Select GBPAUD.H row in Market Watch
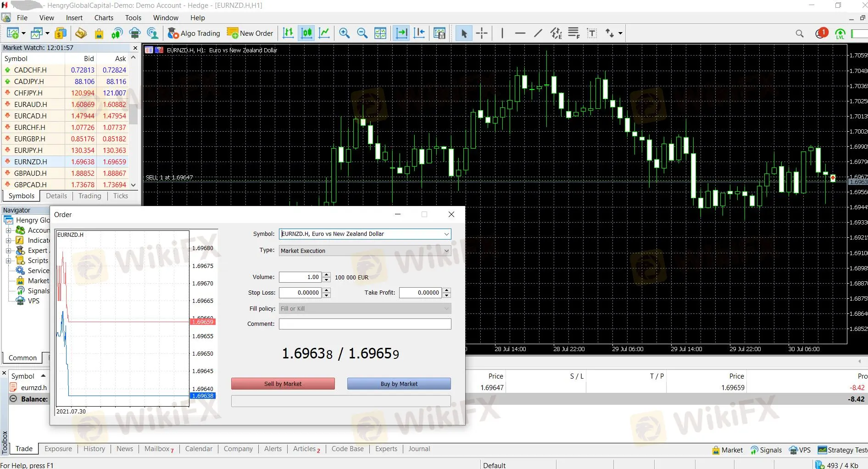The image size is (868, 469). [66, 173]
